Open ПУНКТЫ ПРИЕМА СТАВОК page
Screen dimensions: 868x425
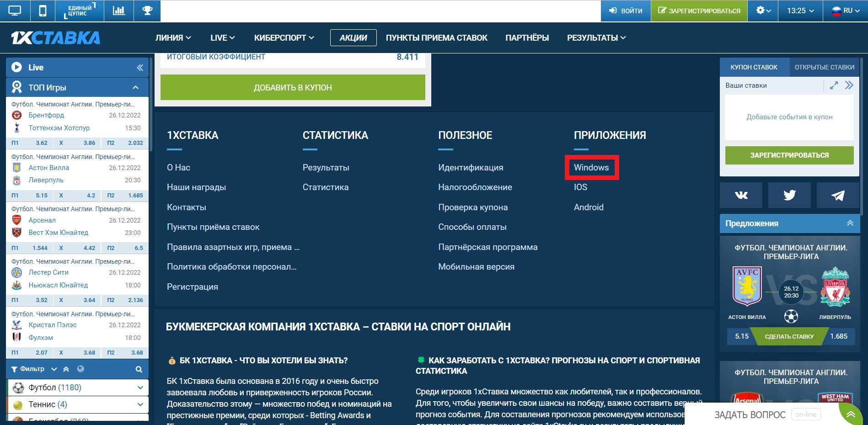[437, 38]
